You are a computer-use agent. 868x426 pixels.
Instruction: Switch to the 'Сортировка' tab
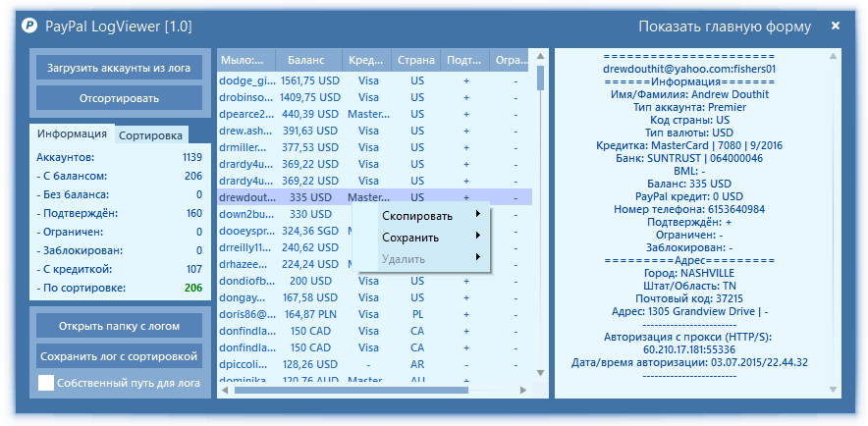[150, 135]
